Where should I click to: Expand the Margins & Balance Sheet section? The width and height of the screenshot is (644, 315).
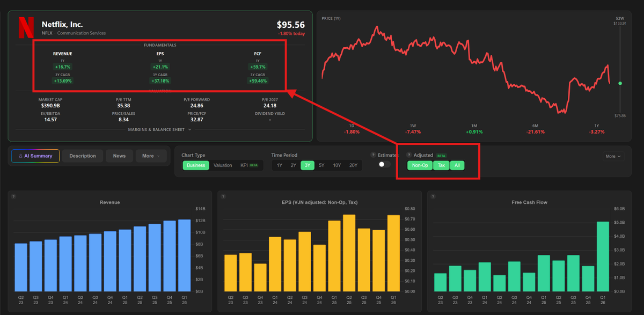159,130
